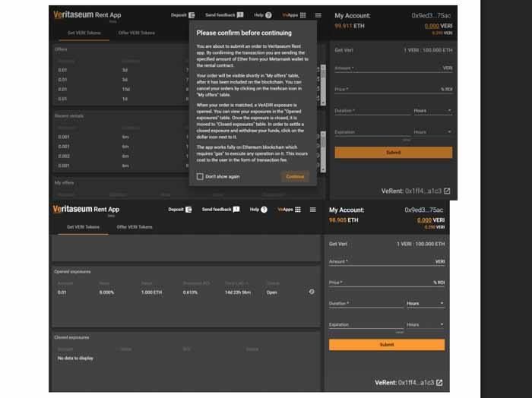The width and height of the screenshot is (532, 398).
Task: Open Duration Hours dropdown in bottom screenshot
Action: tap(426, 303)
